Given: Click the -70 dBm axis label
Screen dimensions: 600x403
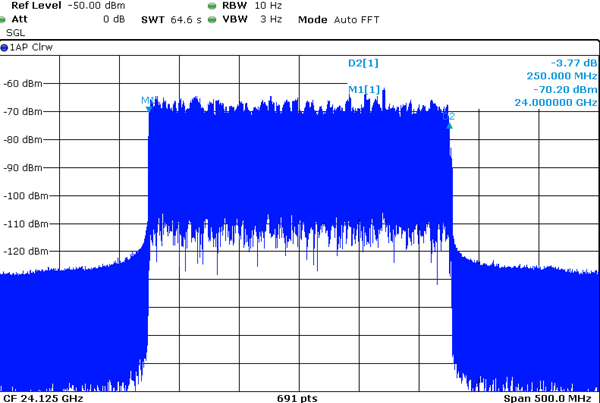Looking at the screenshot, I should 23,112.
